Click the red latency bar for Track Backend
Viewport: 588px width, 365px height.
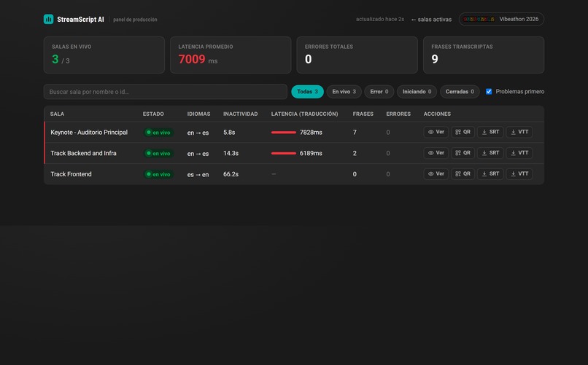click(284, 153)
